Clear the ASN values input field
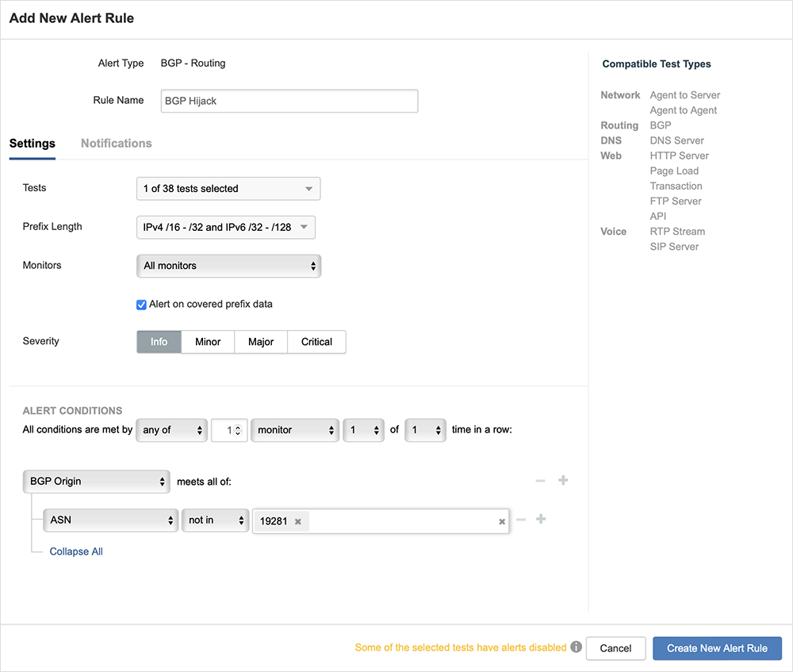The image size is (793, 672). (501, 521)
